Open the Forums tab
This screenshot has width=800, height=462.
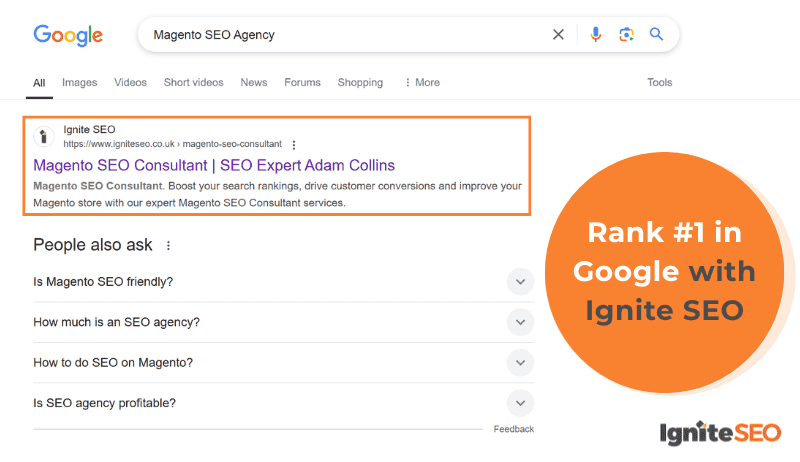tap(303, 83)
